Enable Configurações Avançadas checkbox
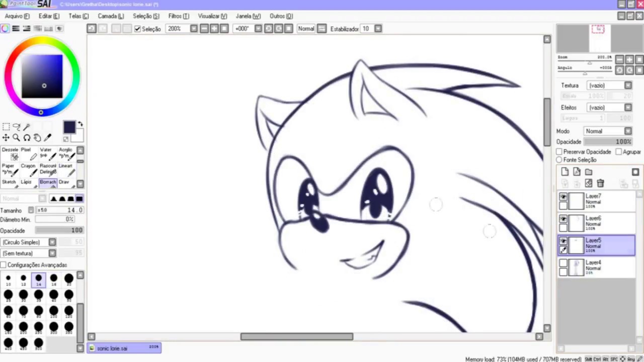Screen dimensions: 644x362 pos(4,265)
